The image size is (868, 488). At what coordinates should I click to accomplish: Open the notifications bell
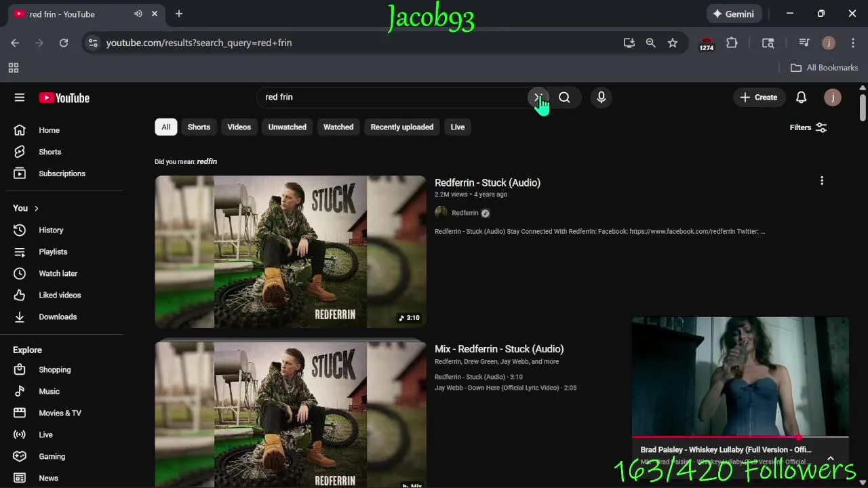point(801,98)
